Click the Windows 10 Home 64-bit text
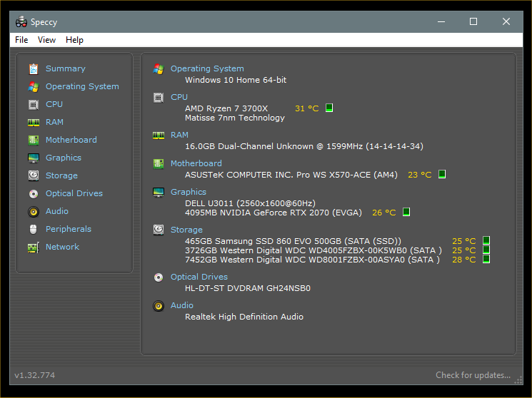This screenshot has width=532, height=398. [x=236, y=81]
